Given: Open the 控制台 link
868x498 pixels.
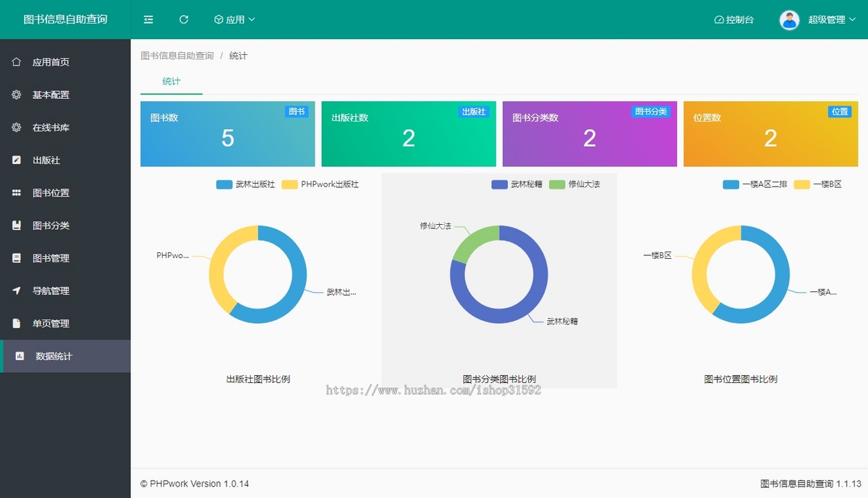Looking at the screenshot, I should tap(733, 20).
